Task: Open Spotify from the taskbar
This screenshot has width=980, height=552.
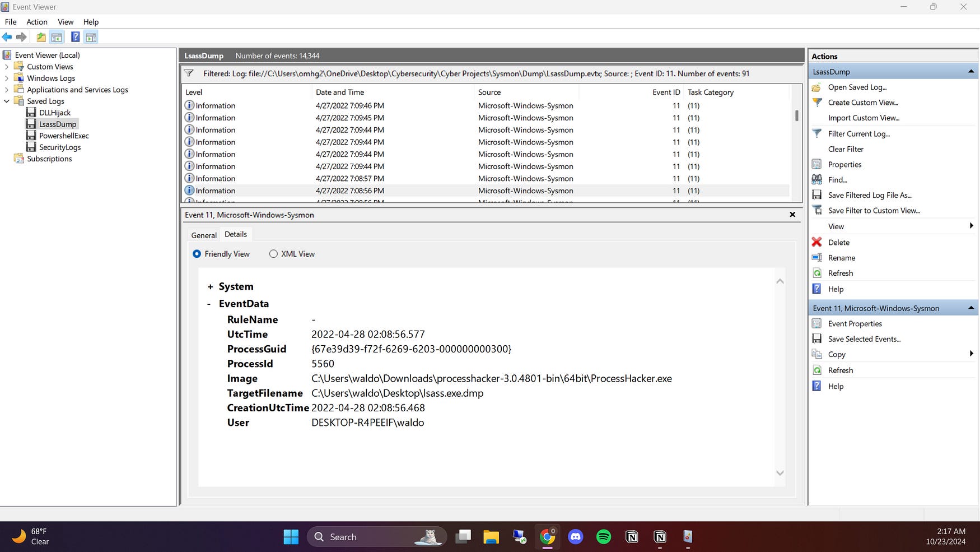Action: 604,537
